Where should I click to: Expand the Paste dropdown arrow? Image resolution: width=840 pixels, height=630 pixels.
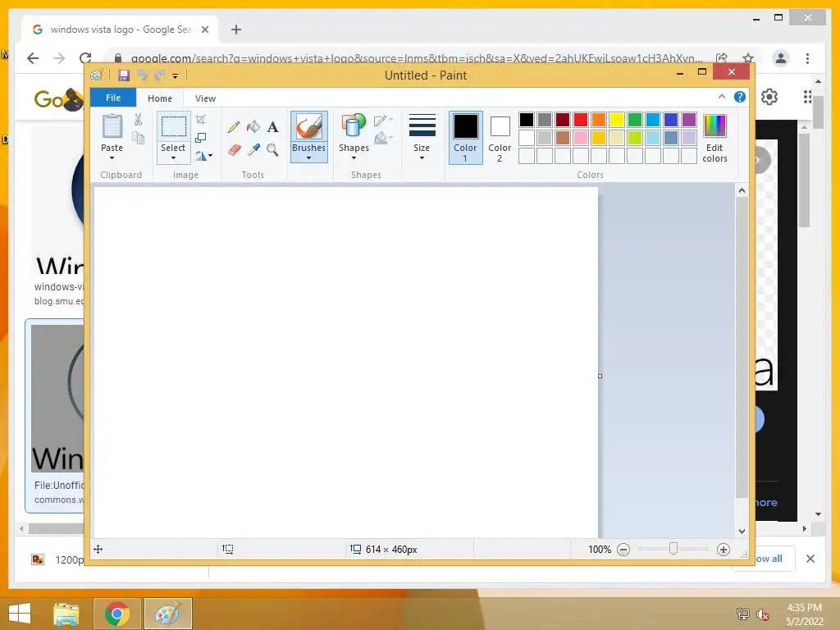[x=112, y=158]
